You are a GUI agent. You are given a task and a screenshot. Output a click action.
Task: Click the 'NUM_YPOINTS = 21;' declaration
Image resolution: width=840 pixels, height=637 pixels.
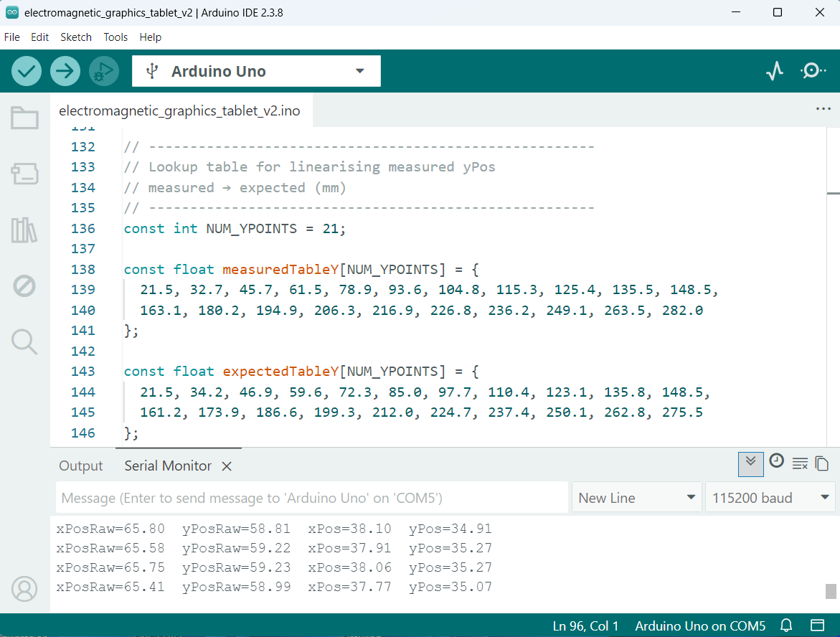coord(276,229)
